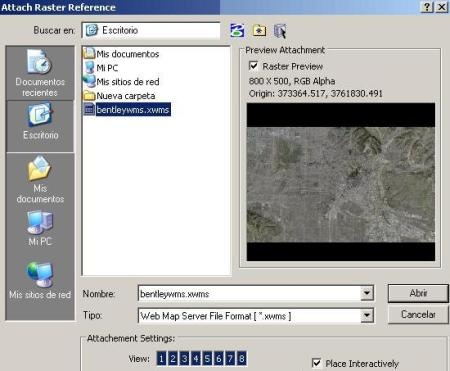Toggle view 1 button
This screenshot has height=371, width=450.
pyautogui.click(x=161, y=359)
